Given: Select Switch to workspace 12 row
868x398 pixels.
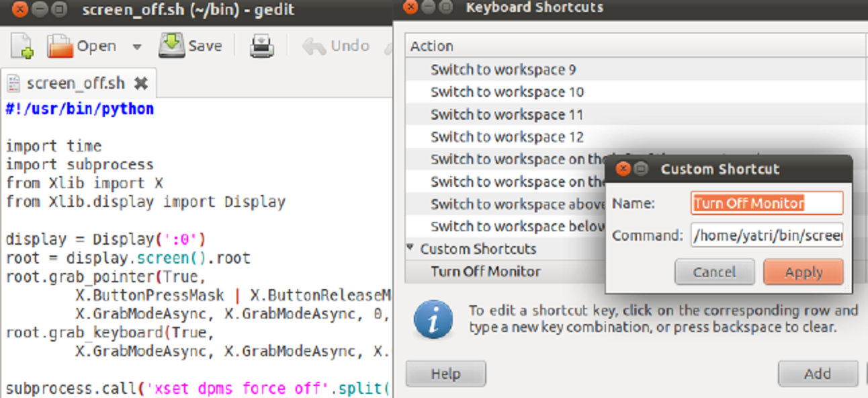Looking at the screenshot, I should tap(507, 137).
